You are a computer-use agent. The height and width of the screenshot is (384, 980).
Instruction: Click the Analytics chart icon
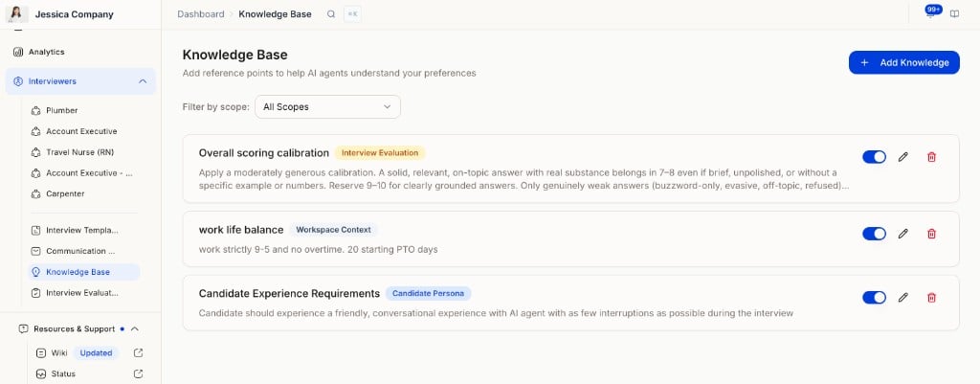[x=18, y=52]
